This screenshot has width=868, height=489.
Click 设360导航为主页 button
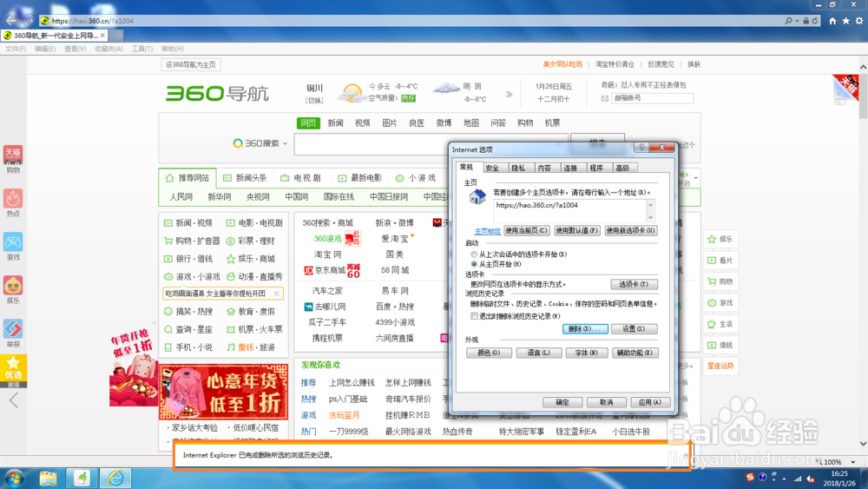point(191,65)
